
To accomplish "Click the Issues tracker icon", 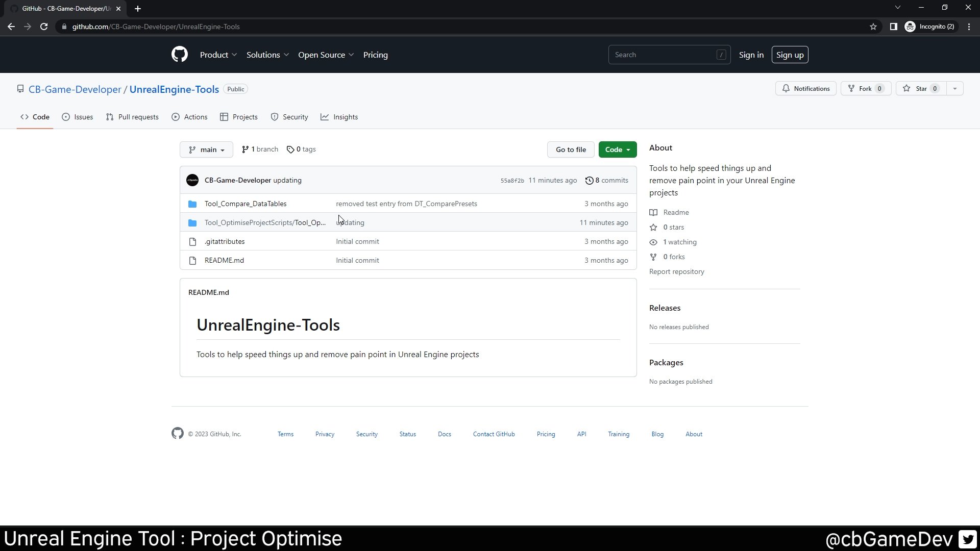I will point(66,116).
